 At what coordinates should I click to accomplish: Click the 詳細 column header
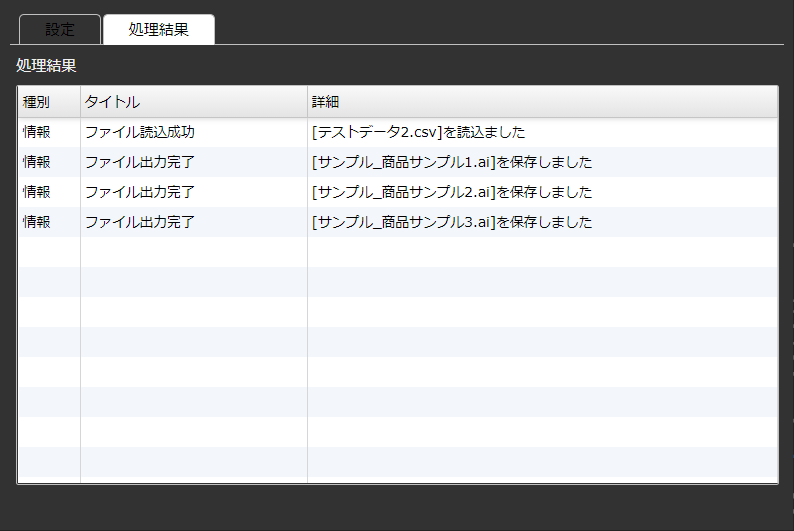[x=542, y=102]
